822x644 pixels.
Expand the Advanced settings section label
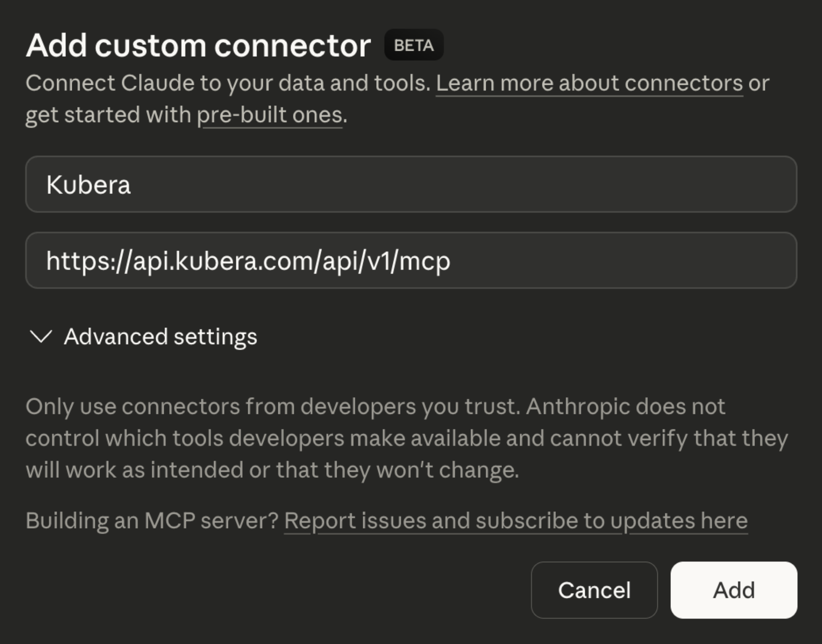click(160, 337)
